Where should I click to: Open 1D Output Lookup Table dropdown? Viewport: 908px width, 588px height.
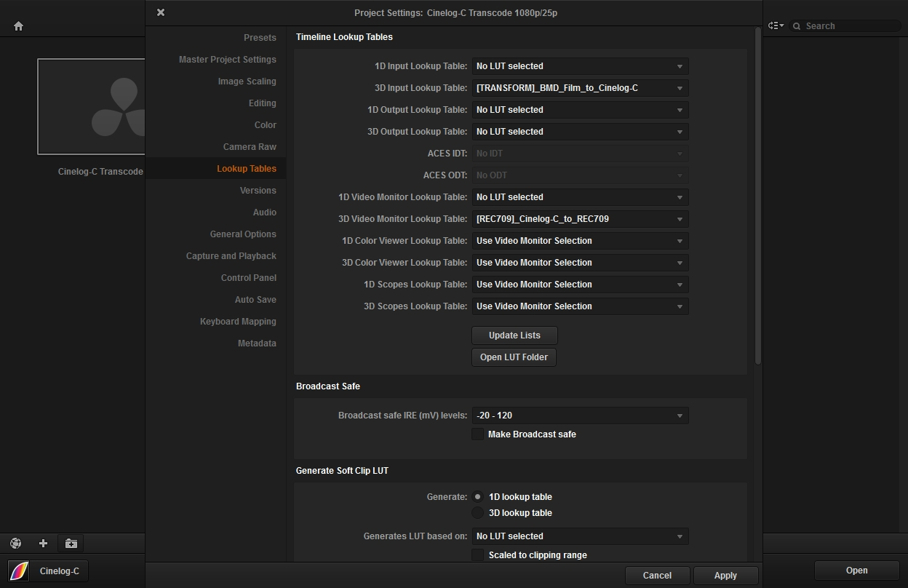coord(580,110)
